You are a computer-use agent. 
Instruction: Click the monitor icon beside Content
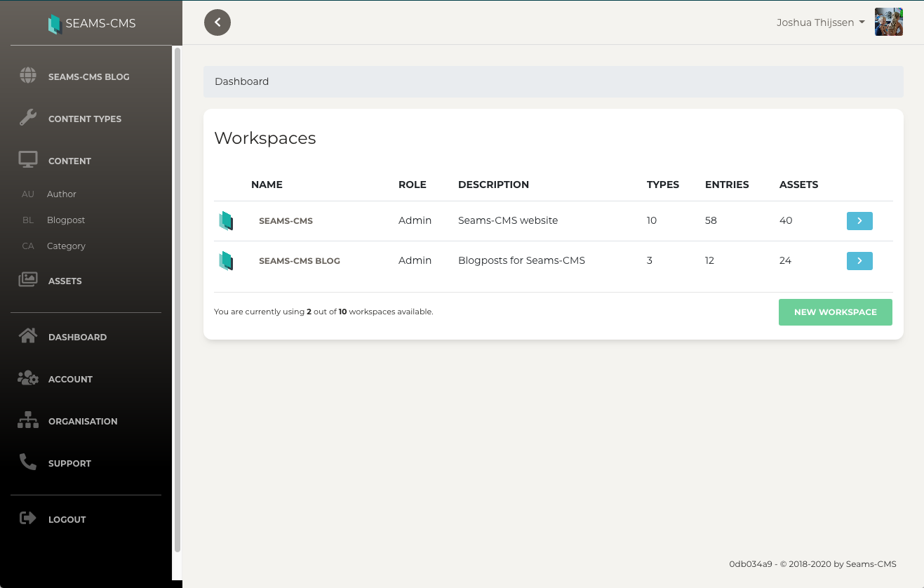(x=28, y=160)
